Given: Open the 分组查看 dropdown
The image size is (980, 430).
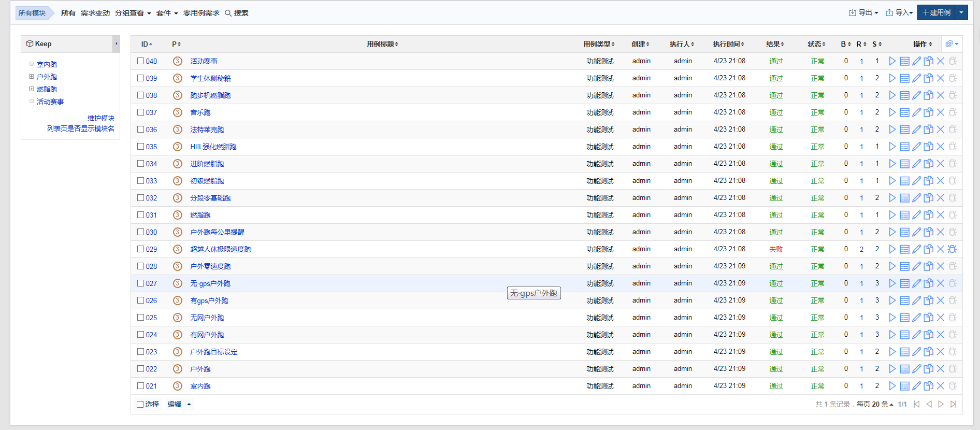Looking at the screenshot, I should 133,13.
